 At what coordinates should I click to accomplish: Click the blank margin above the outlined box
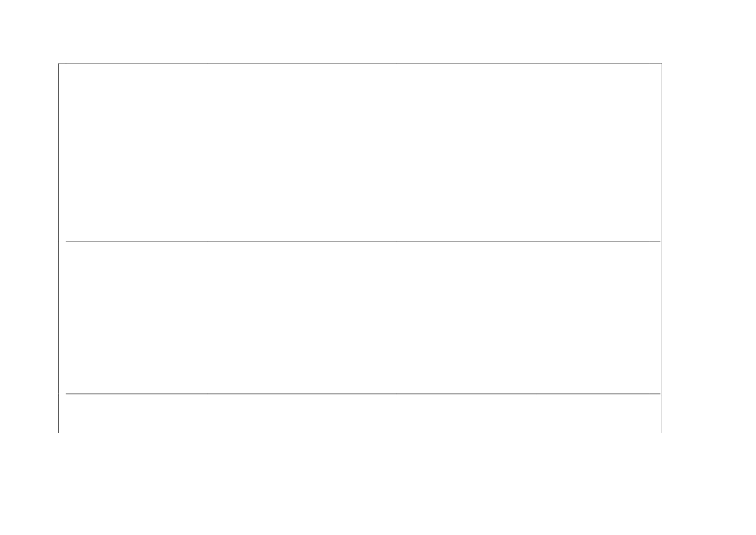click(x=360, y=31)
